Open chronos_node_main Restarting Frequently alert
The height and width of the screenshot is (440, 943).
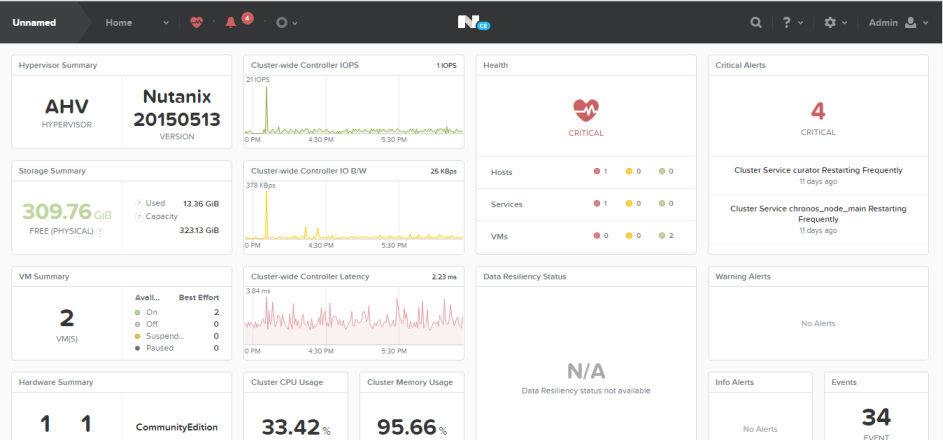pos(818,213)
